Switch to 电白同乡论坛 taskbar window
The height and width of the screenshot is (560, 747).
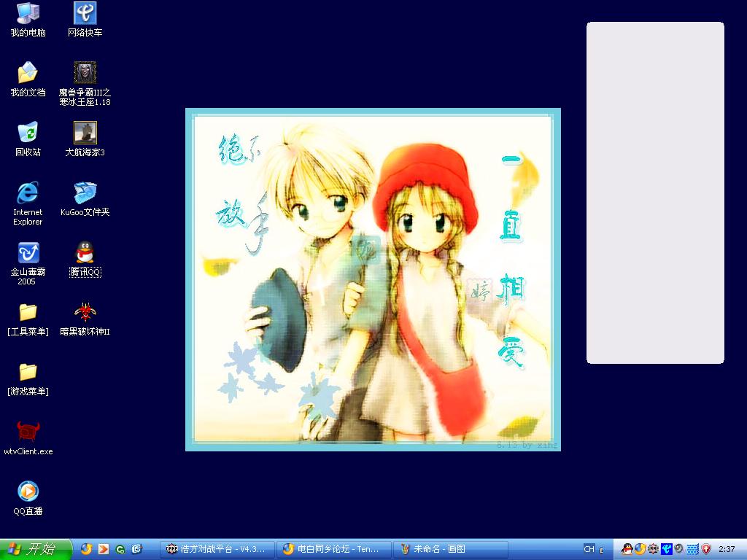(333, 549)
